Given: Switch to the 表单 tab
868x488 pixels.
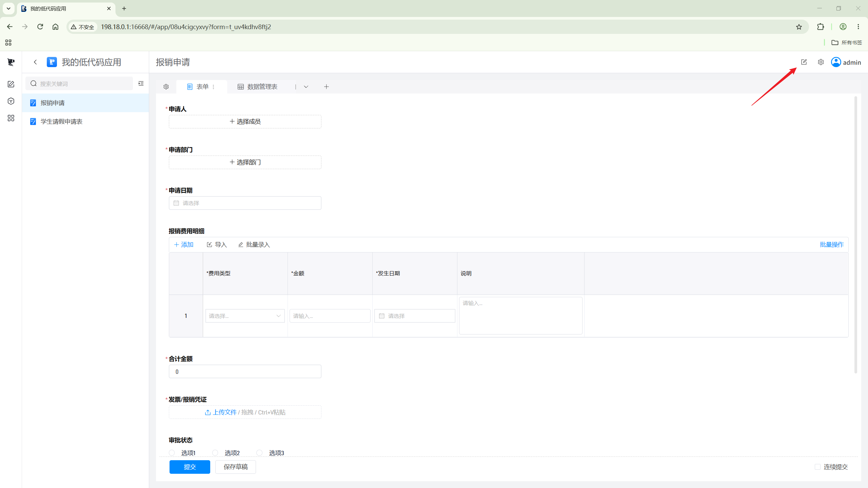Looking at the screenshot, I should (202, 87).
